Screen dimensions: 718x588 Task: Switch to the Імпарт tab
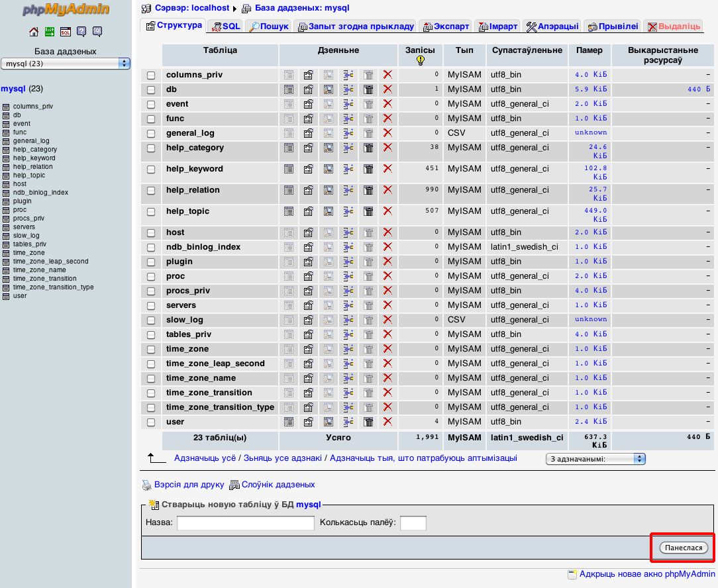497,26
